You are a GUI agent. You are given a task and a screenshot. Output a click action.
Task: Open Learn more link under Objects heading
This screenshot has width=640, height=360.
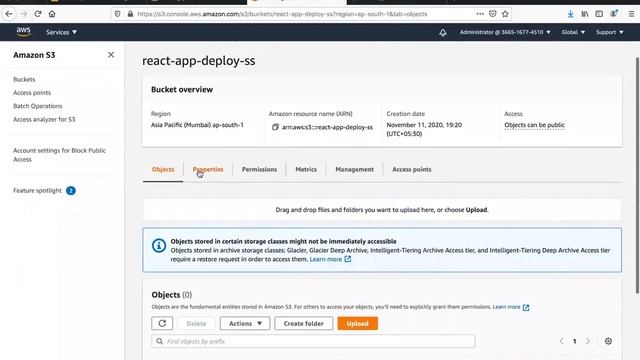pyautogui.click(x=511, y=307)
